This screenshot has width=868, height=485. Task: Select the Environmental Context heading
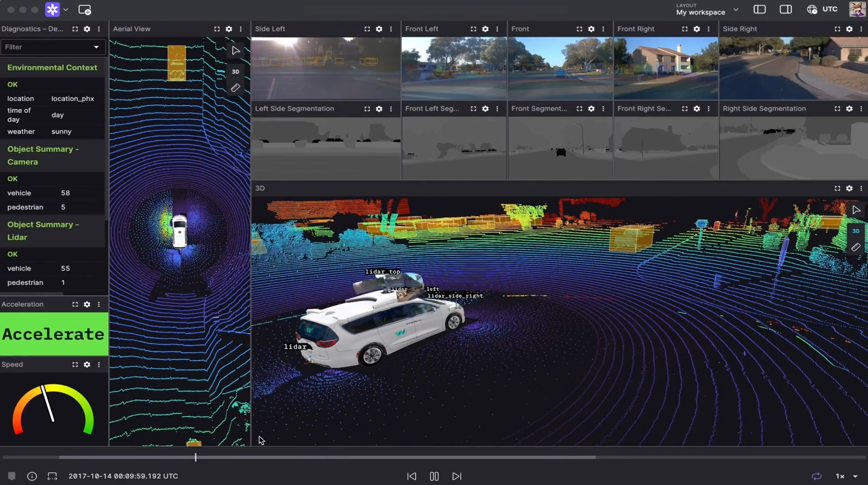(x=52, y=68)
